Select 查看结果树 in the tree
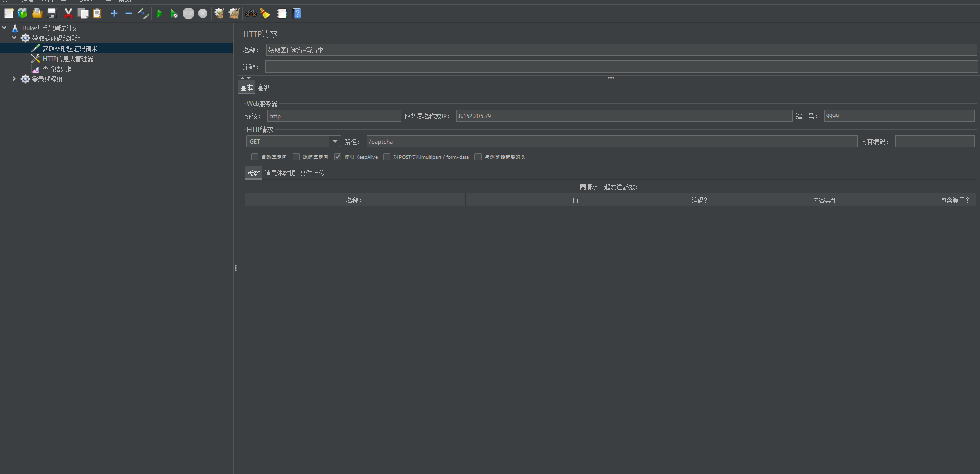Image resolution: width=980 pixels, height=474 pixels. [57, 69]
